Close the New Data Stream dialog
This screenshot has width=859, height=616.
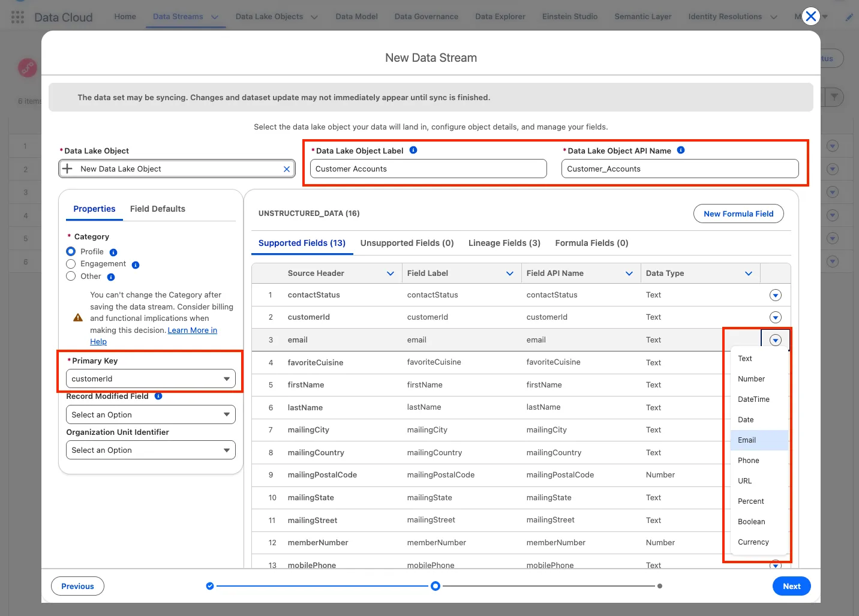[x=810, y=16]
